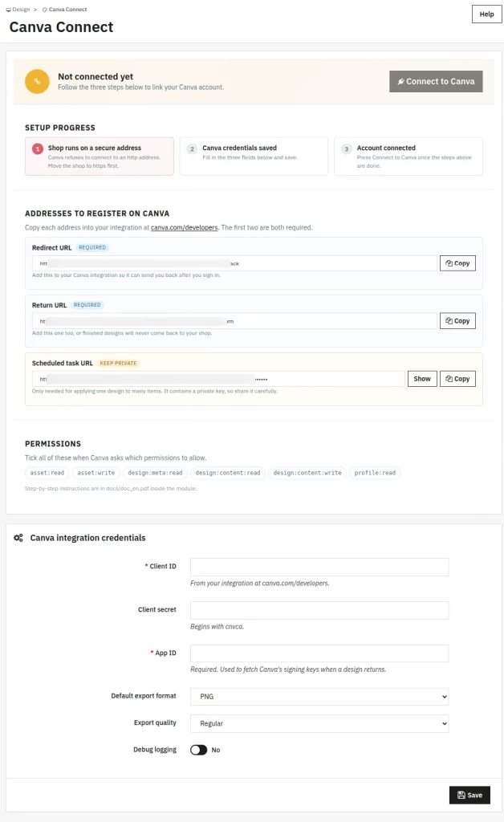Image resolution: width=504 pixels, height=822 pixels.
Task: Expand the Export quality dropdown
Action: [319, 723]
